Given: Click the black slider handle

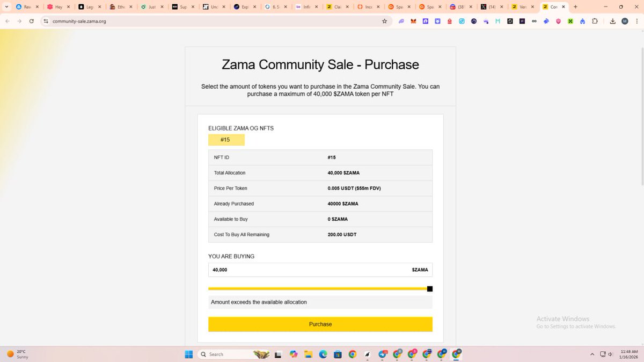Looking at the screenshot, I should tap(430, 289).
